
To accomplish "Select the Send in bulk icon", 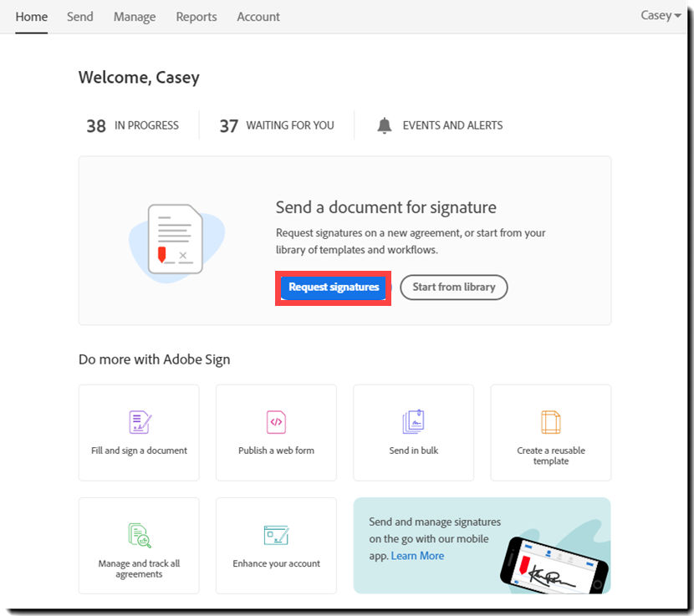I will click(413, 422).
